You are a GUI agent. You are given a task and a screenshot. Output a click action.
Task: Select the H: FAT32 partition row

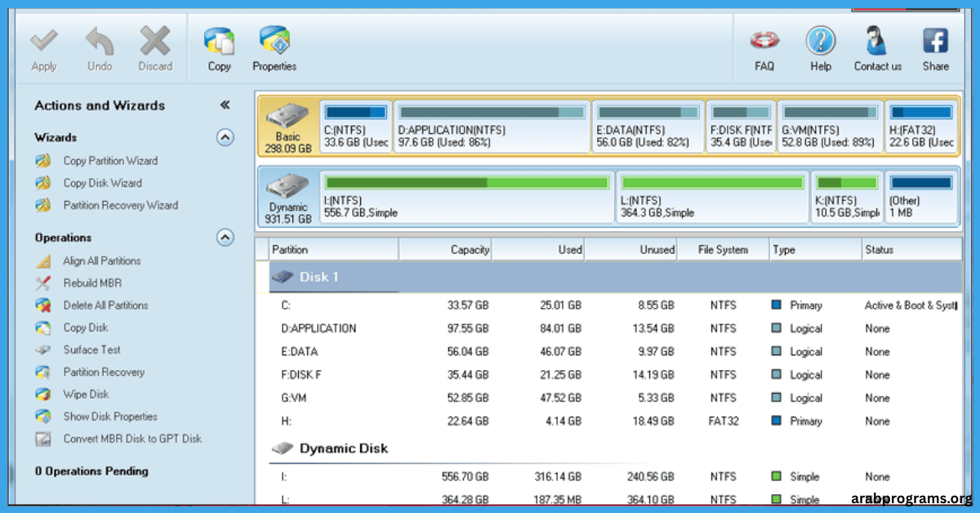click(616, 422)
